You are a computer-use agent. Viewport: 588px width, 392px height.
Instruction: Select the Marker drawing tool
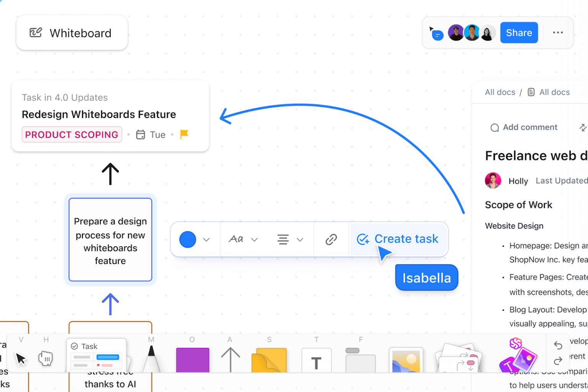tap(151, 359)
